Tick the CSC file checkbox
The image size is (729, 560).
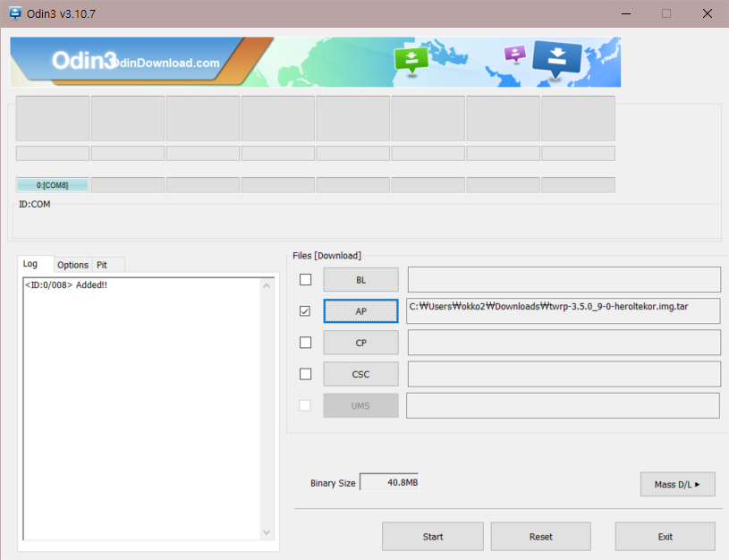click(305, 374)
